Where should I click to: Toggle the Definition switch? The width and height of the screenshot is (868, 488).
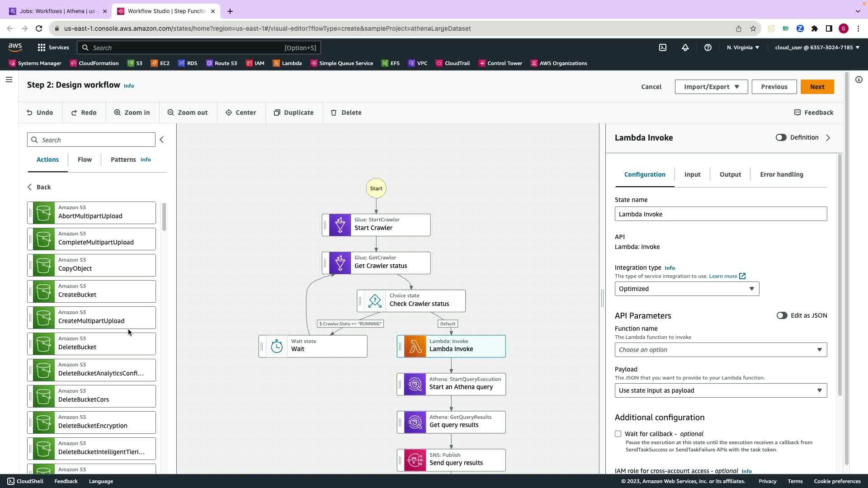(x=781, y=138)
